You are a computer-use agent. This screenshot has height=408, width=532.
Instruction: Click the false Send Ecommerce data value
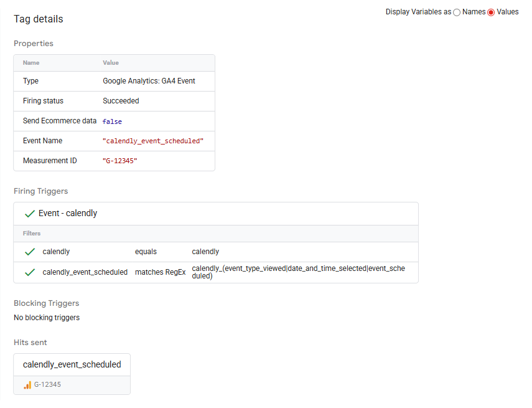[x=112, y=121]
